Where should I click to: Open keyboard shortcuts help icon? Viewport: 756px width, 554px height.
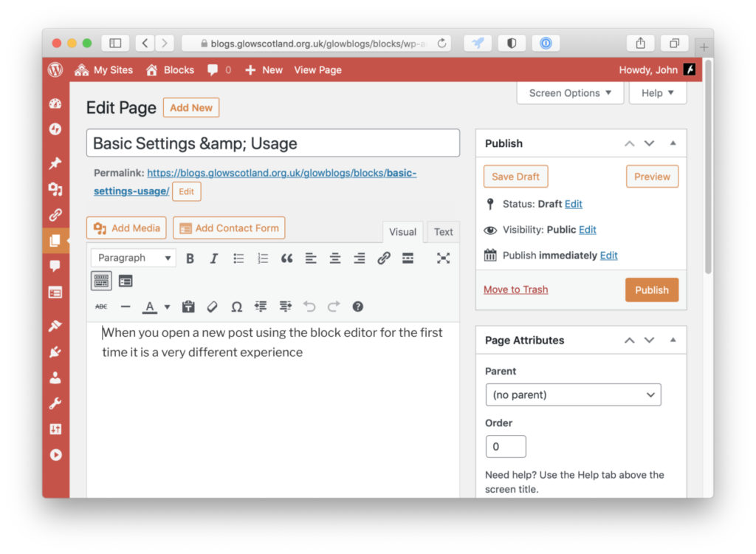[x=358, y=307]
